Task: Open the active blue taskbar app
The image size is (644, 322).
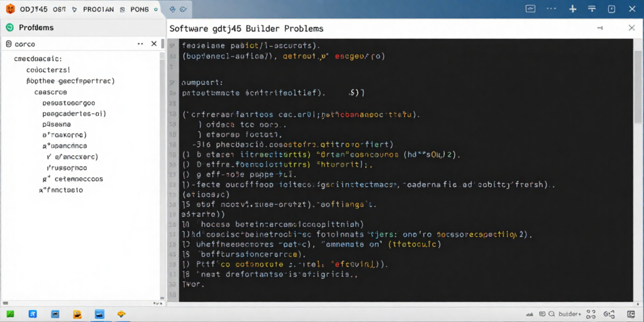Action: pyautogui.click(x=99, y=314)
